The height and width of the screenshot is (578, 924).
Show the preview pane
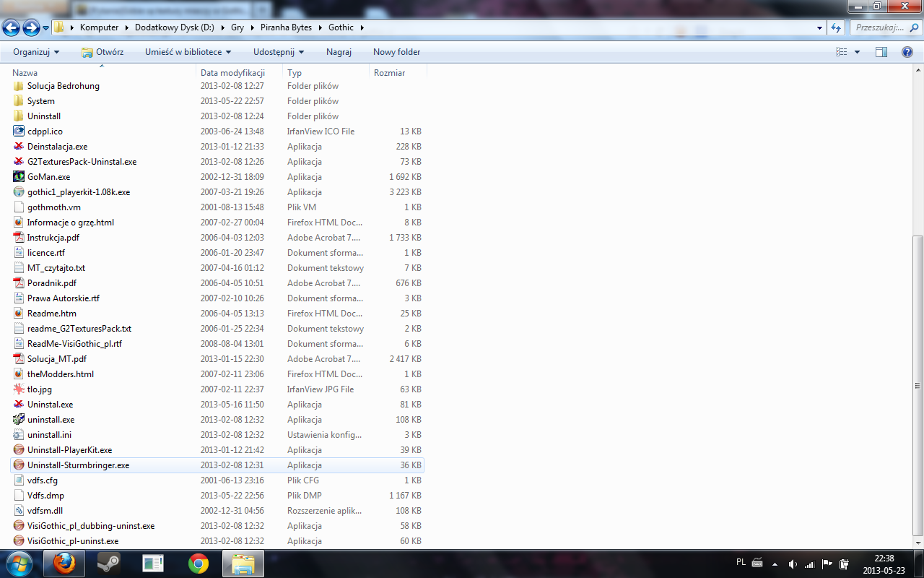pos(881,52)
